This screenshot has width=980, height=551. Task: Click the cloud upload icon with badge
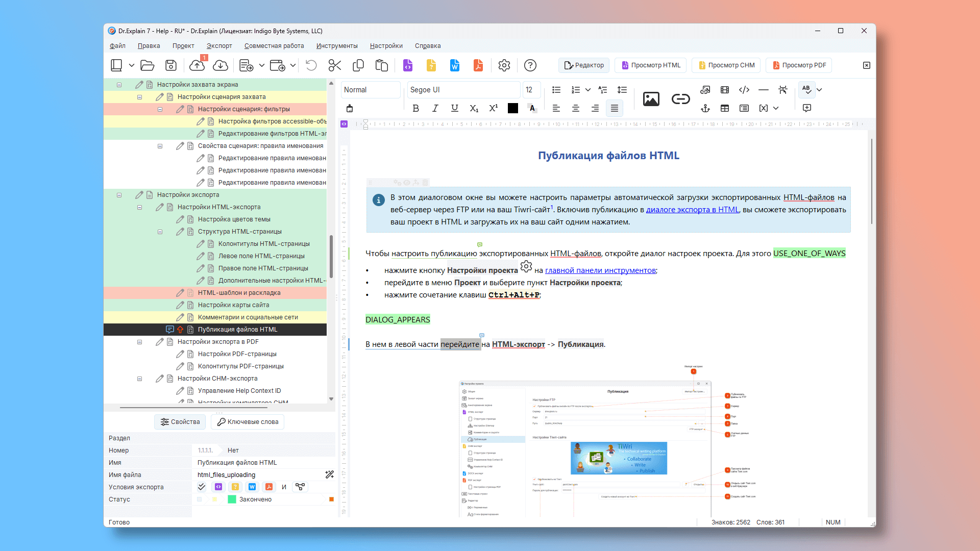(197, 65)
